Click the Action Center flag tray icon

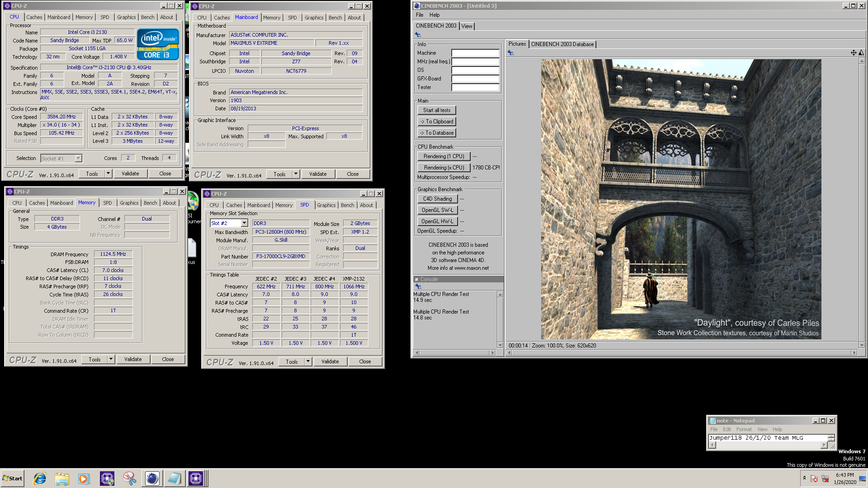(x=814, y=479)
